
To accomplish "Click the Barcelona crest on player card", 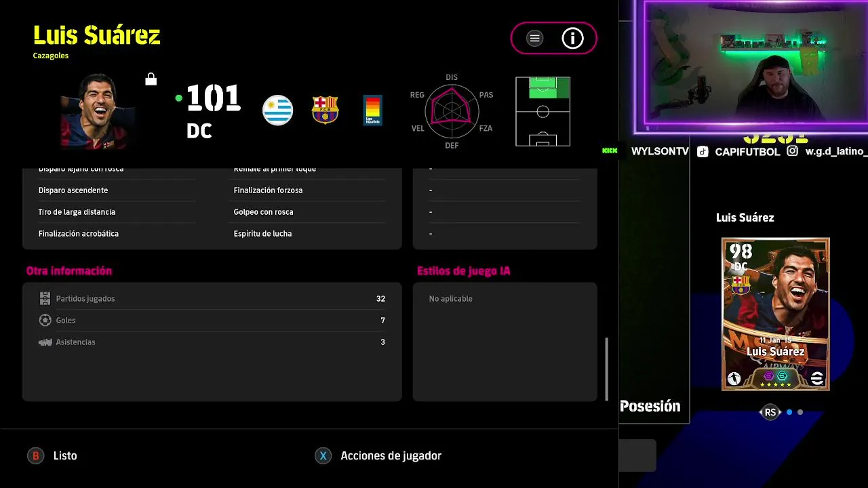I will tap(740, 284).
